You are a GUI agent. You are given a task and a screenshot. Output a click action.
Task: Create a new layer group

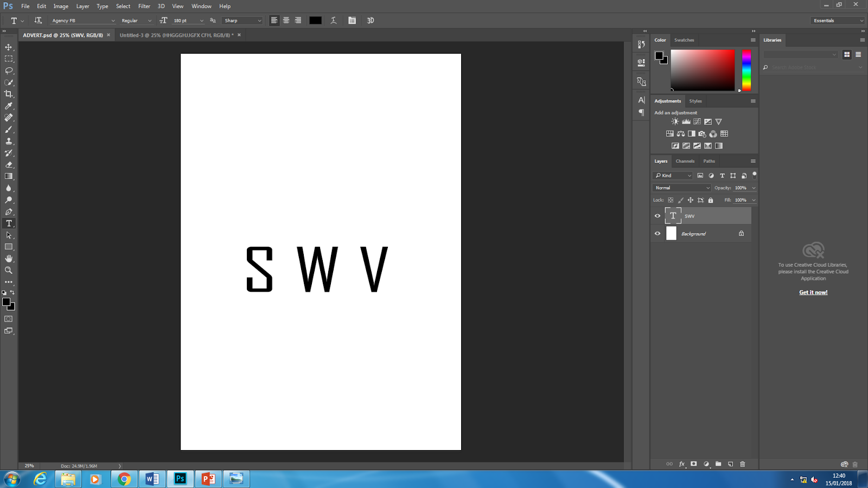(718, 464)
